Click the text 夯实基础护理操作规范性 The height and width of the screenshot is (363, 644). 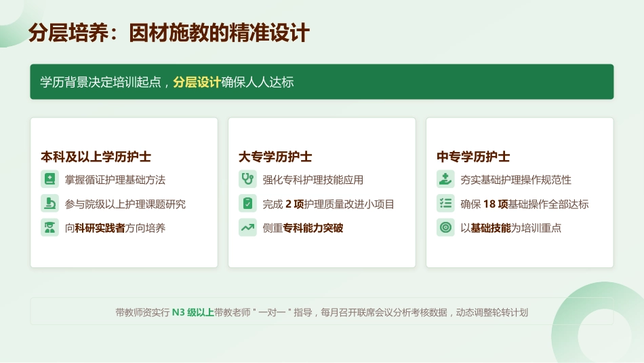(516, 180)
